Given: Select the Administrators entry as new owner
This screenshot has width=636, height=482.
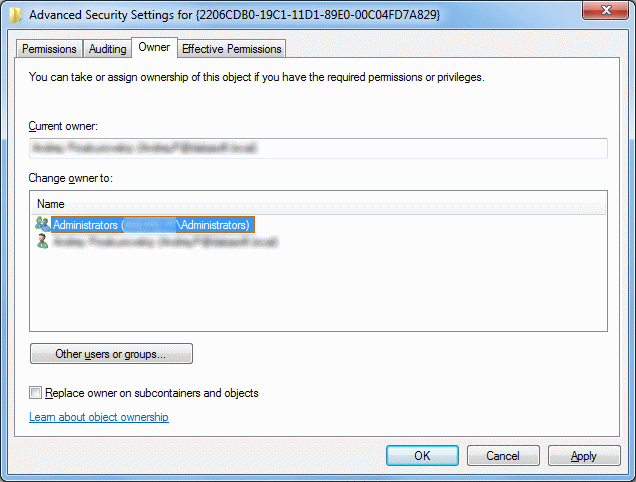Looking at the screenshot, I should coord(150,225).
